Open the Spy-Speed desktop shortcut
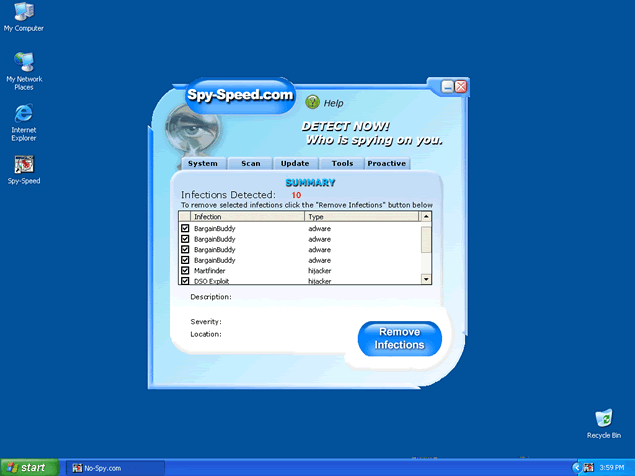Viewport: 635px width, 476px height. (x=23, y=164)
